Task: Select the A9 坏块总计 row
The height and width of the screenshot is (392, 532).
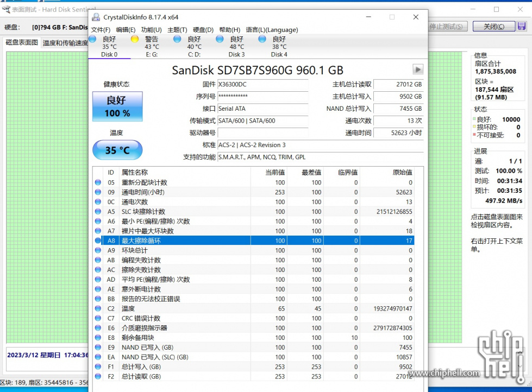Action: pos(253,250)
